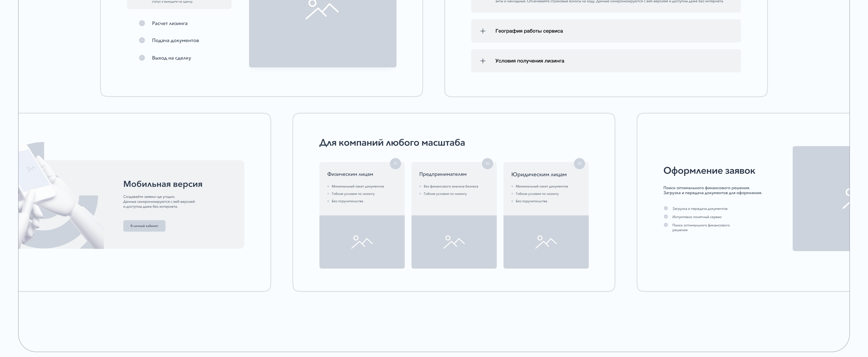Click the Мобильная версия heading
The height and width of the screenshot is (357, 868).
[163, 184]
